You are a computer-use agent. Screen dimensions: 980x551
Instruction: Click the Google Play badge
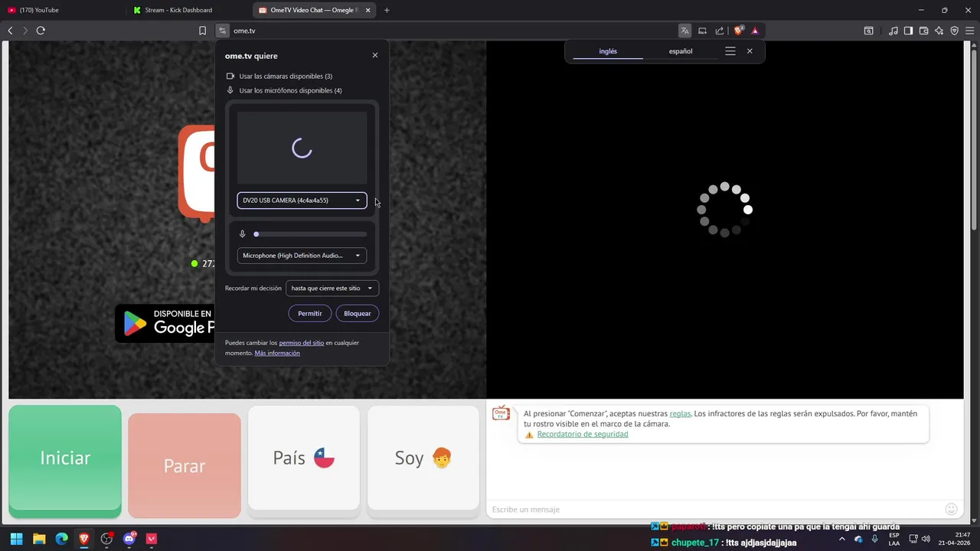pyautogui.click(x=165, y=323)
